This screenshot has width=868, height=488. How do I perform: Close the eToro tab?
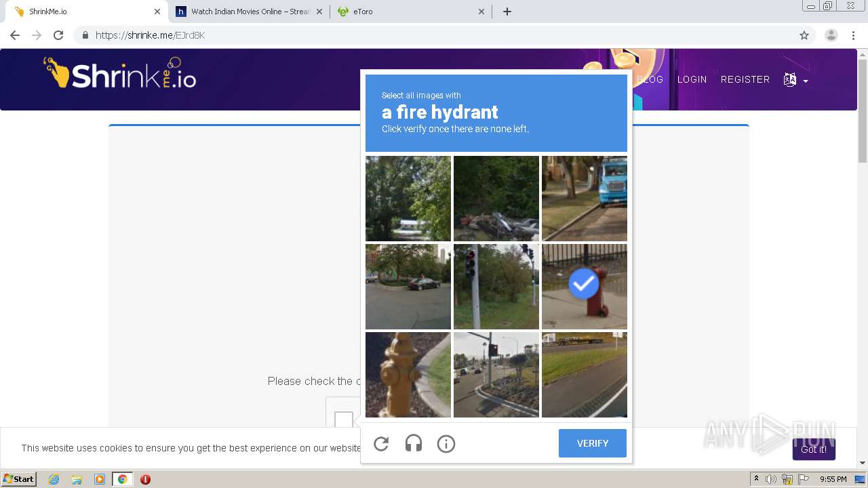(481, 12)
